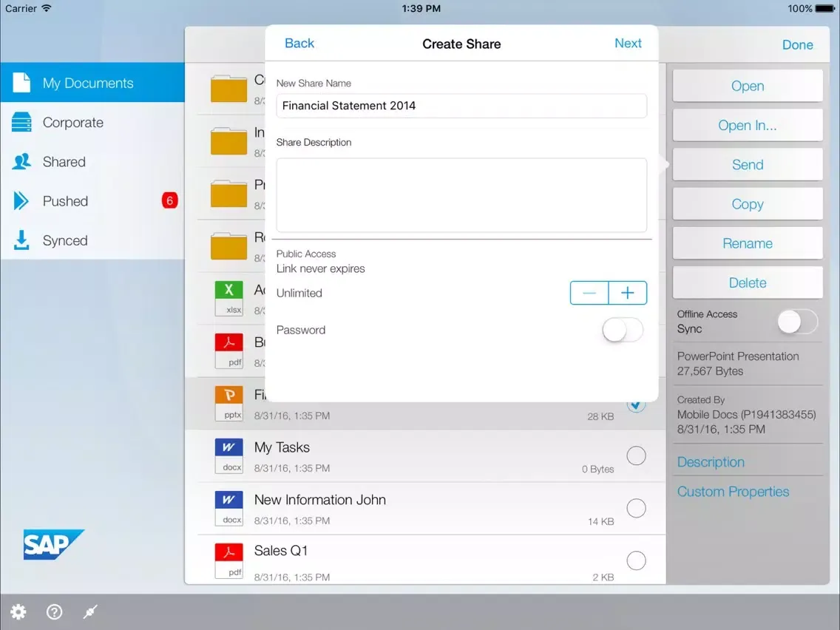This screenshot has height=630, width=840.
Task: Tap the first yellow folder icon
Action: coord(228,89)
